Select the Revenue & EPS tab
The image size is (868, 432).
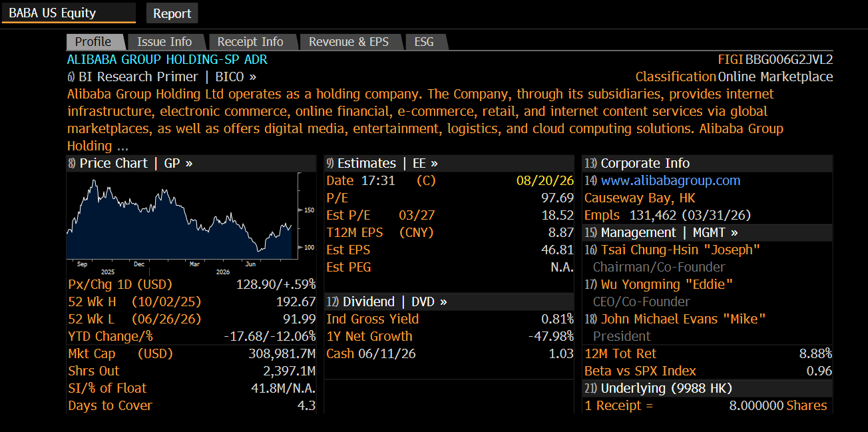(x=349, y=42)
